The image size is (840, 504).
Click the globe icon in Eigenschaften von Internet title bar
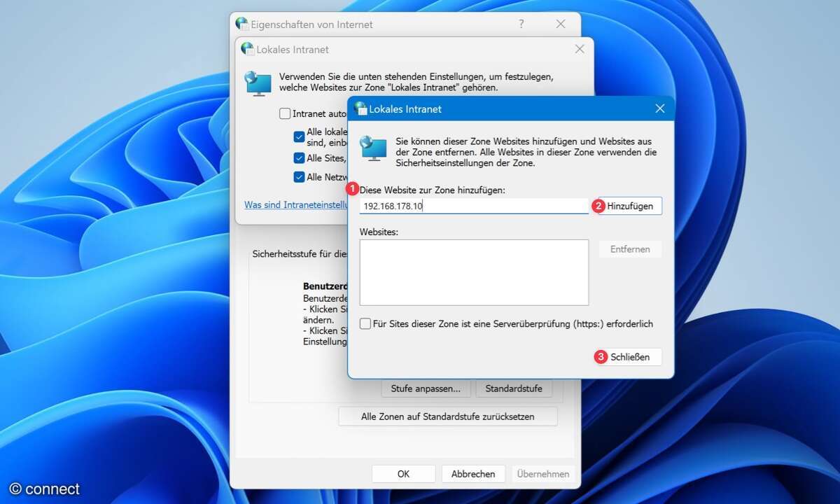(242, 24)
